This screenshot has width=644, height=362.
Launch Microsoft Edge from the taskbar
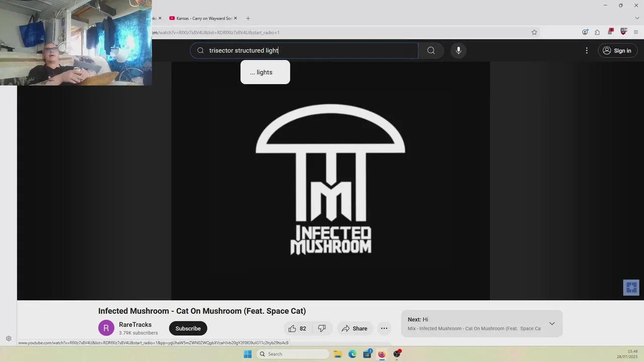[352, 354]
